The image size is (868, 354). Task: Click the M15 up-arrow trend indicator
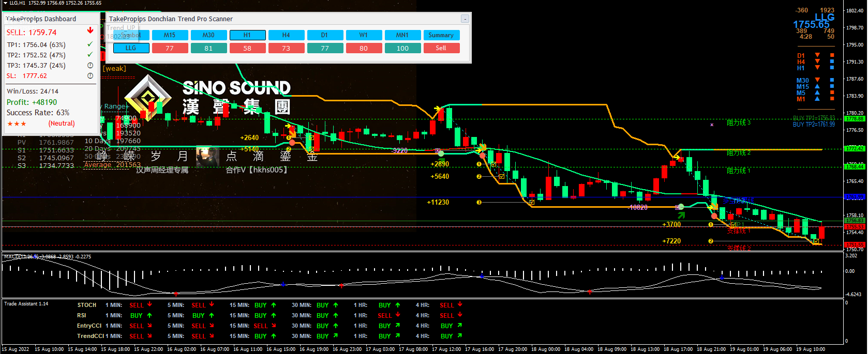pos(817,86)
